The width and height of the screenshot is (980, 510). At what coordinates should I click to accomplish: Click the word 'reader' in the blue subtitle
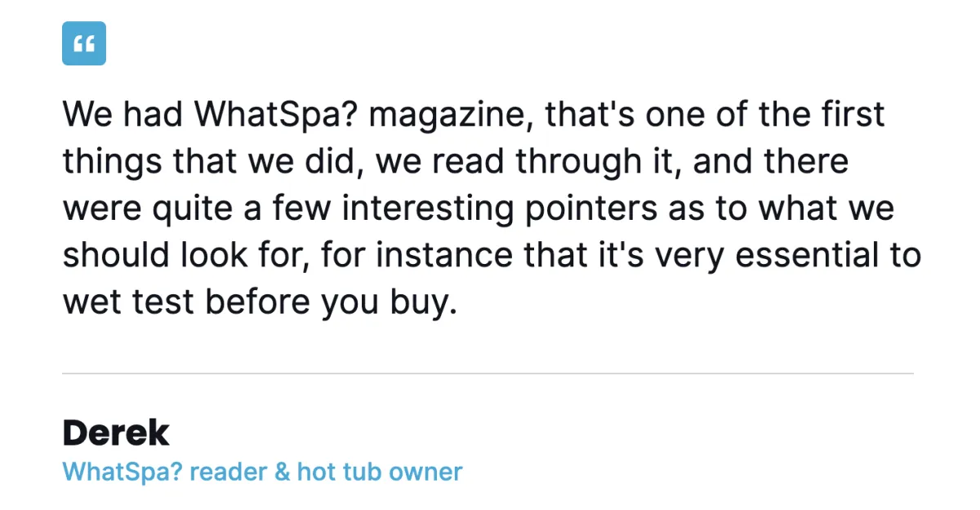coord(228,472)
